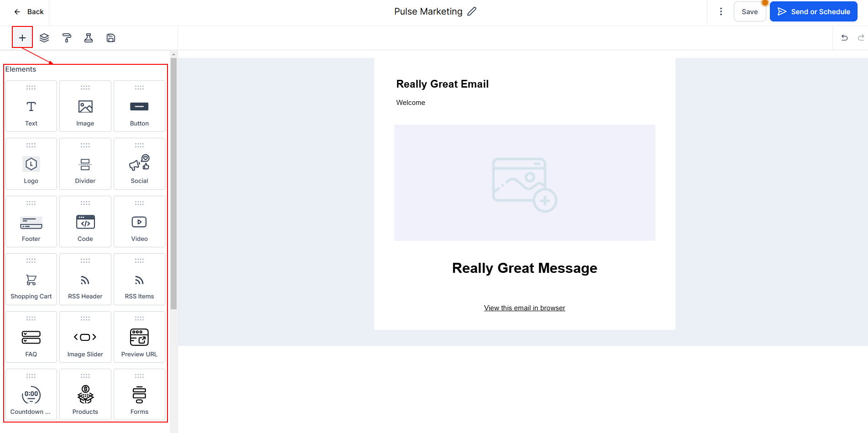868x433 pixels.
Task: Select the Welcome text in the email
Action: pyautogui.click(x=411, y=103)
